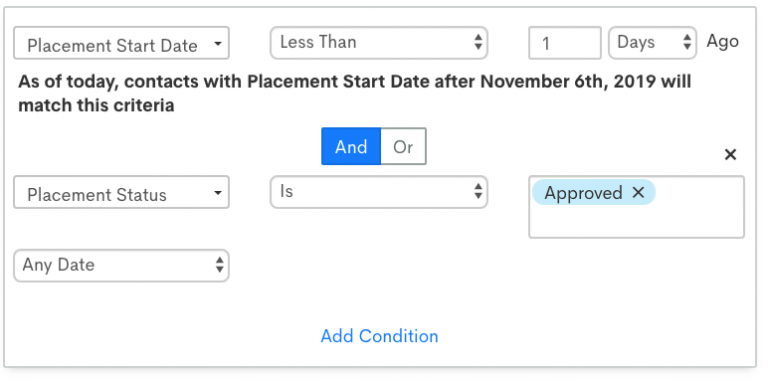
Task: Open the Less Than operator dropdown
Action: coord(379,43)
